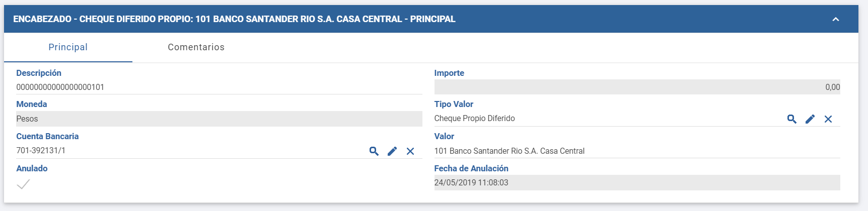Toggle the Anulado checkmark
This screenshot has height=211, width=868.
coord(23,184)
